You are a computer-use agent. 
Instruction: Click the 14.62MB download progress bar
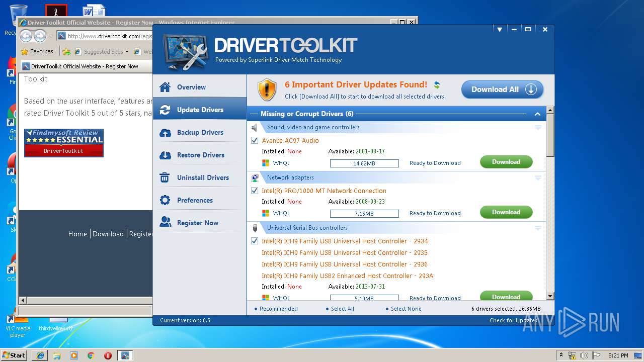(x=364, y=163)
